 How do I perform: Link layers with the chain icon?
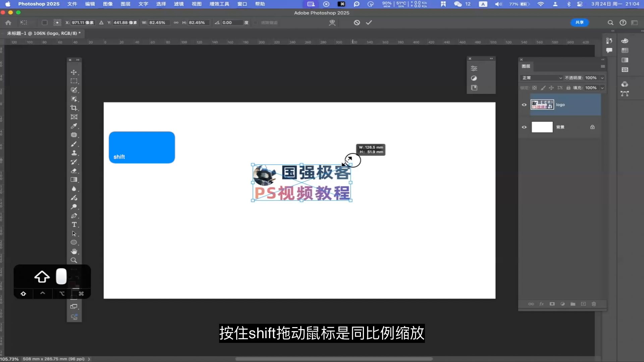click(531, 304)
